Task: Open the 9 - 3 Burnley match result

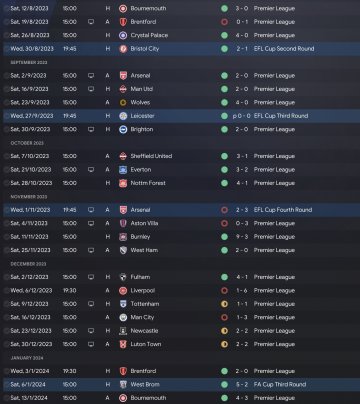Action: point(242,237)
